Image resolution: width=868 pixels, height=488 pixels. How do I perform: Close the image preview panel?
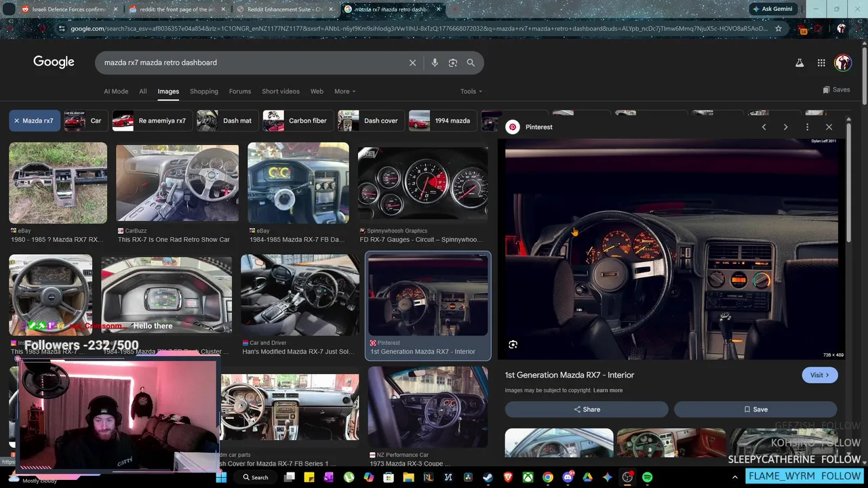pyautogui.click(x=829, y=127)
